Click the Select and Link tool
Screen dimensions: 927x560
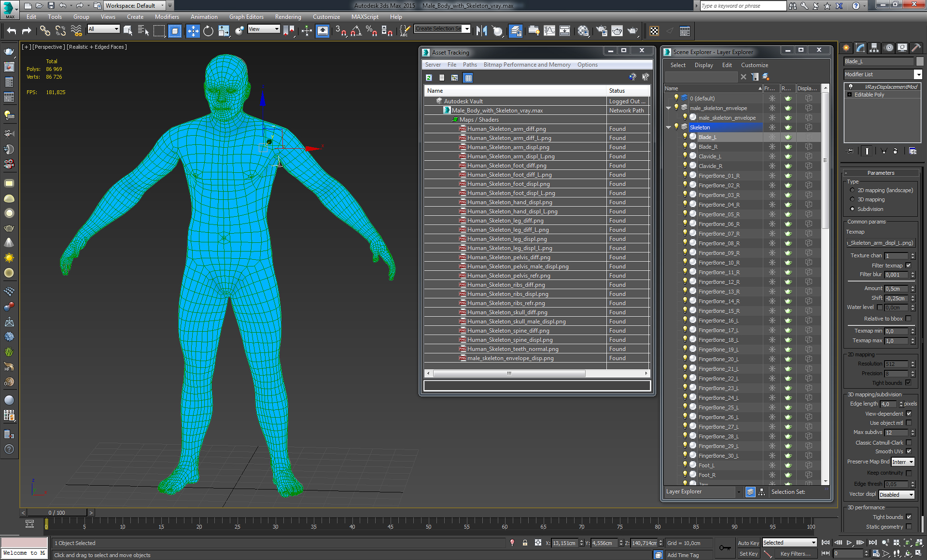point(45,31)
